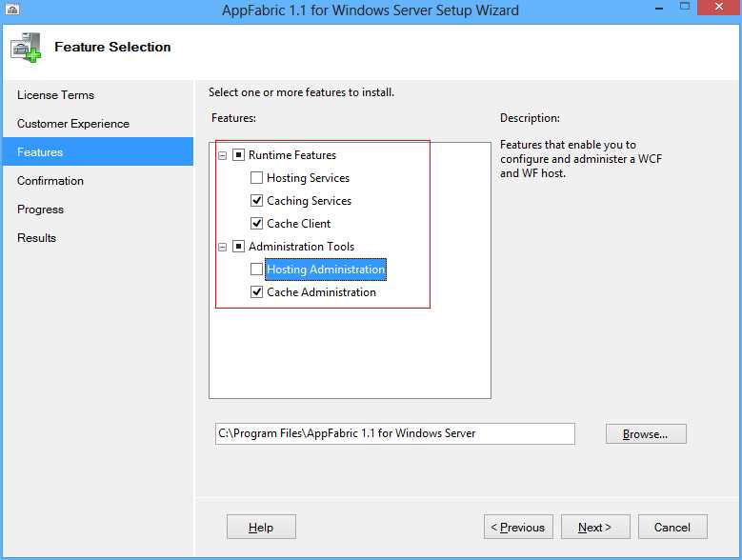Enable the Hosting Services checkbox
The image size is (742, 560).
coord(256,177)
